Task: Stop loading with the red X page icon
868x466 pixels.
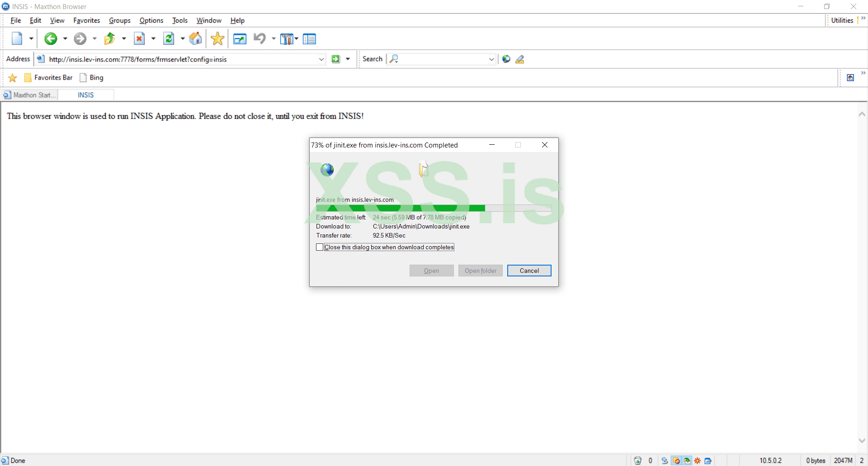Action: click(139, 39)
